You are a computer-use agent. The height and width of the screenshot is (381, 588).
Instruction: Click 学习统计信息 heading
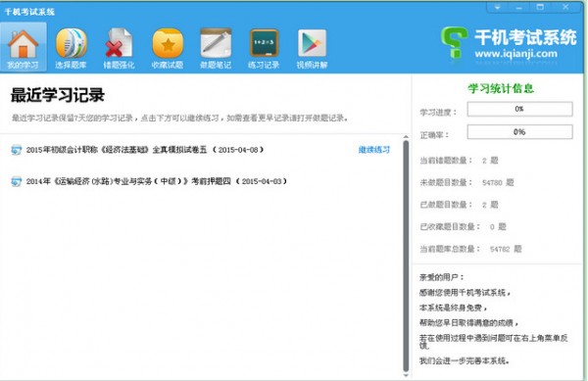[501, 89]
